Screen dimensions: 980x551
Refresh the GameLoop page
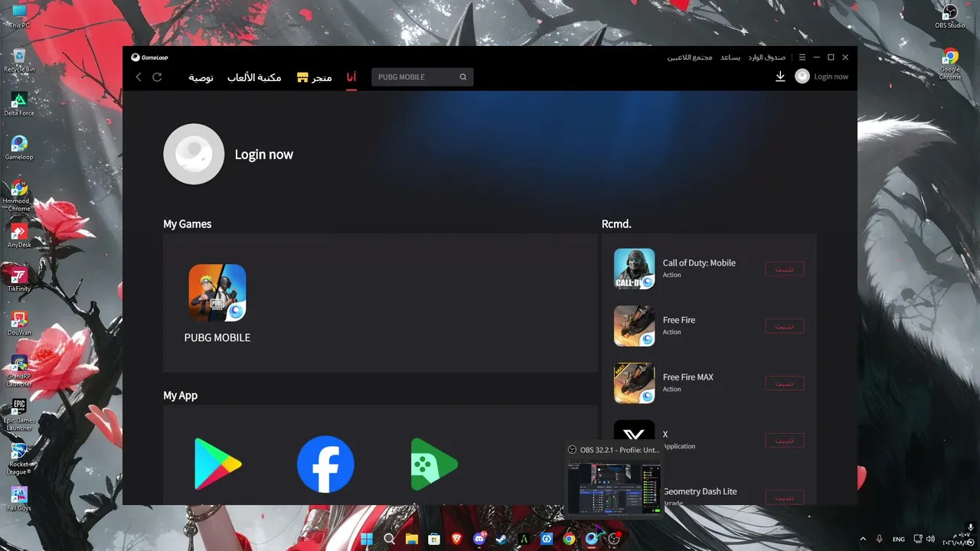(x=157, y=77)
